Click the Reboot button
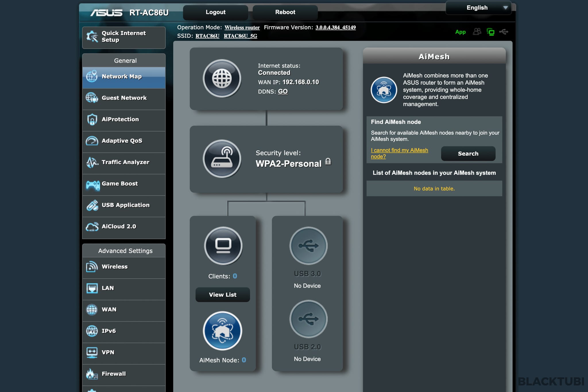The width and height of the screenshot is (588, 392). [x=285, y=12]
